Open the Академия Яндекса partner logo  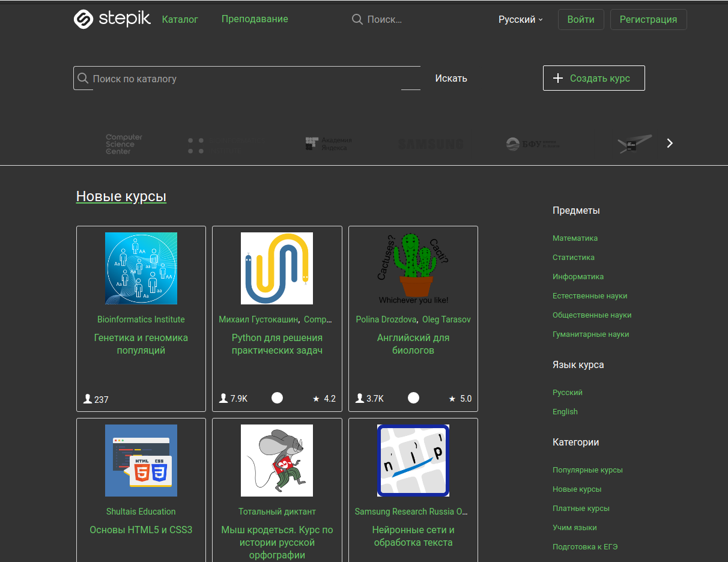pyautogui.click(x=328, y=144)
